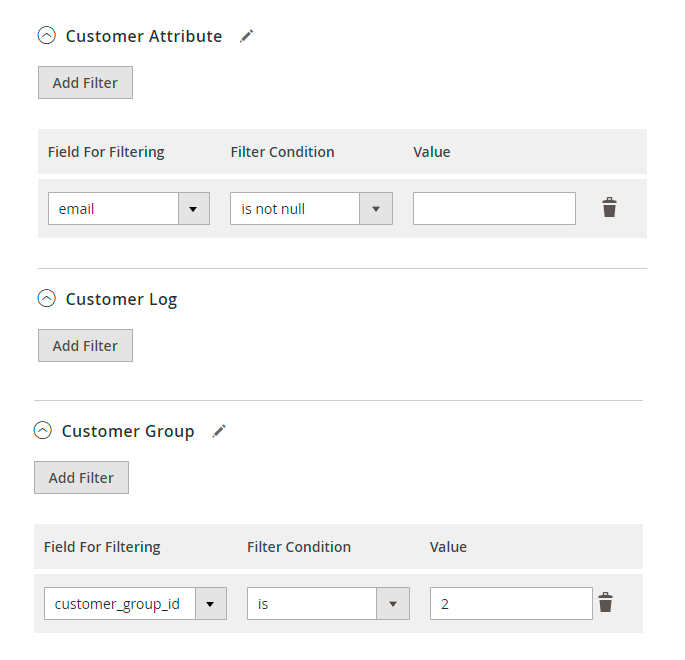Image resolution: width=685 pixels, height=660 pixels.
Task: Click the Value field containing 2
Action: pos(511,604)
